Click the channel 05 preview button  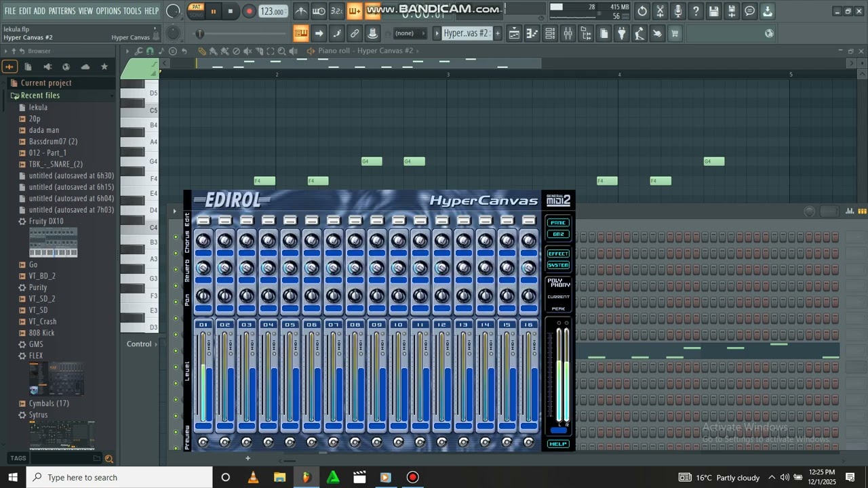(x=290, y=442)
